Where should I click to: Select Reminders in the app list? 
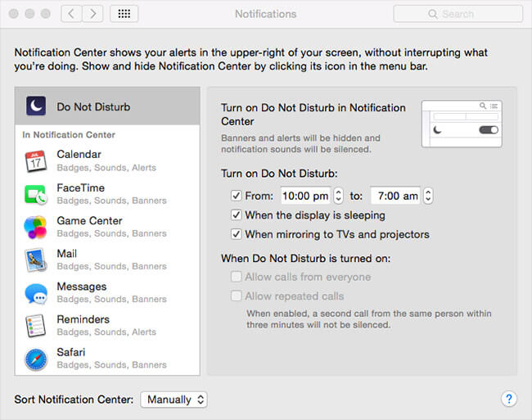(x=107, y=326)
